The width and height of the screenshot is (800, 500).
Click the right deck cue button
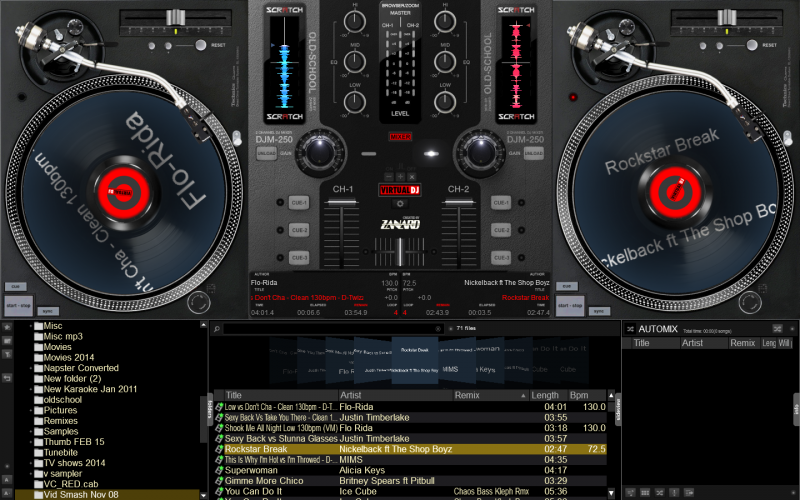[x=567, y=287]
